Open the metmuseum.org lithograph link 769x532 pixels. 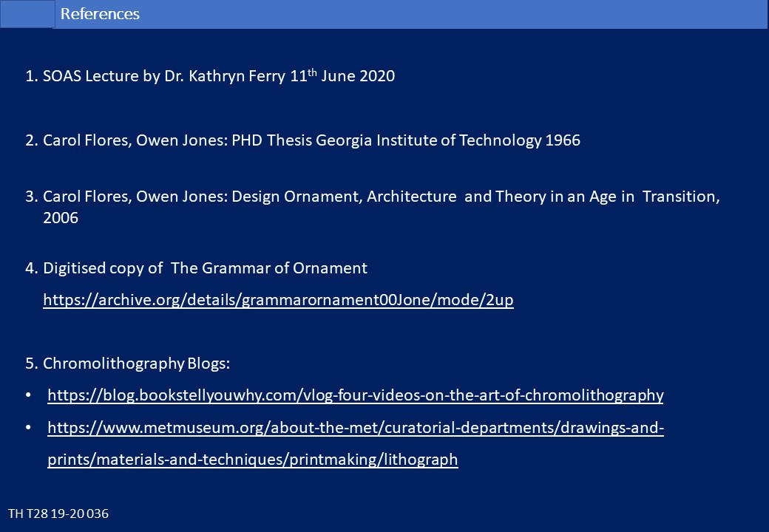point(356,443)
